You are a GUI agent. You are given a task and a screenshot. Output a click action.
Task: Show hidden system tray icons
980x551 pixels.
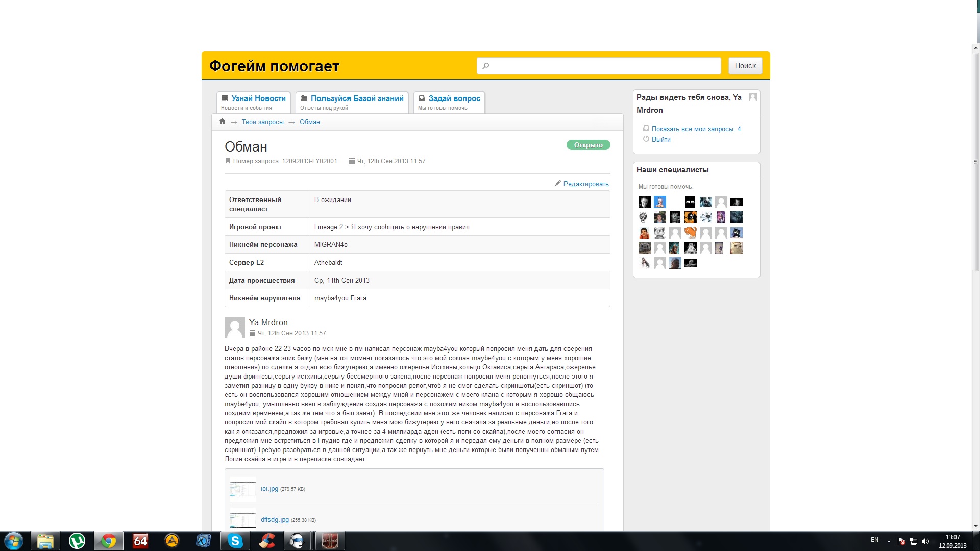tap(889, 541)
